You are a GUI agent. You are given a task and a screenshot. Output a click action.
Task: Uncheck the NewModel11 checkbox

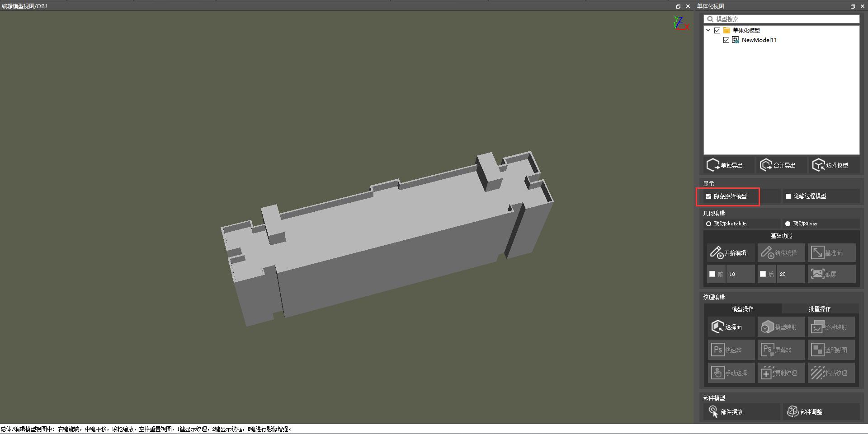pyautogui.click(x=726, y=40)
